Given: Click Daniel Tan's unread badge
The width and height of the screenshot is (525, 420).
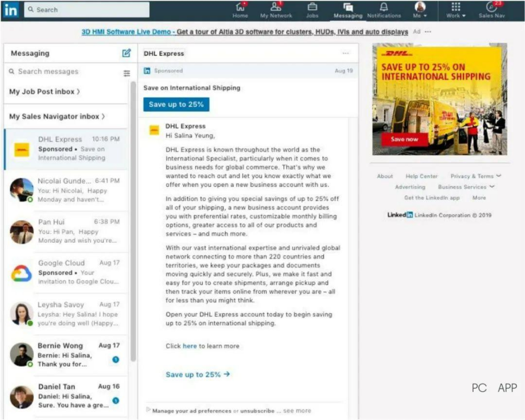Looking at the screenshot, I should click(116, 400).
